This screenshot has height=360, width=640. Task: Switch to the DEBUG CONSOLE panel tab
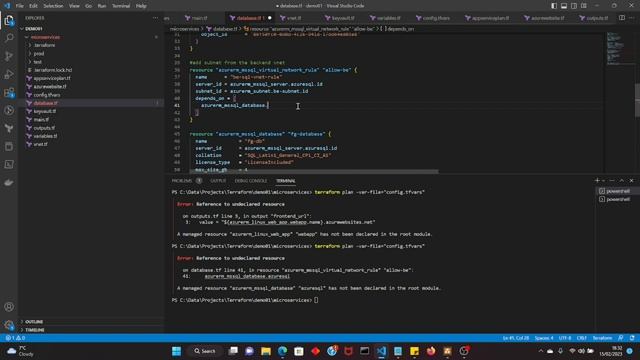(x=251, y=180)
